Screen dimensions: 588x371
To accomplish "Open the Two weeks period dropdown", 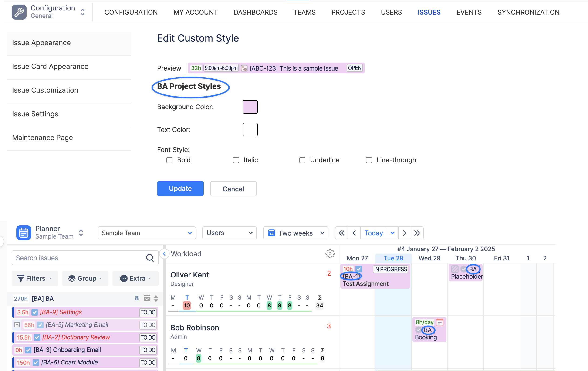I will click(x=295, y=233).
